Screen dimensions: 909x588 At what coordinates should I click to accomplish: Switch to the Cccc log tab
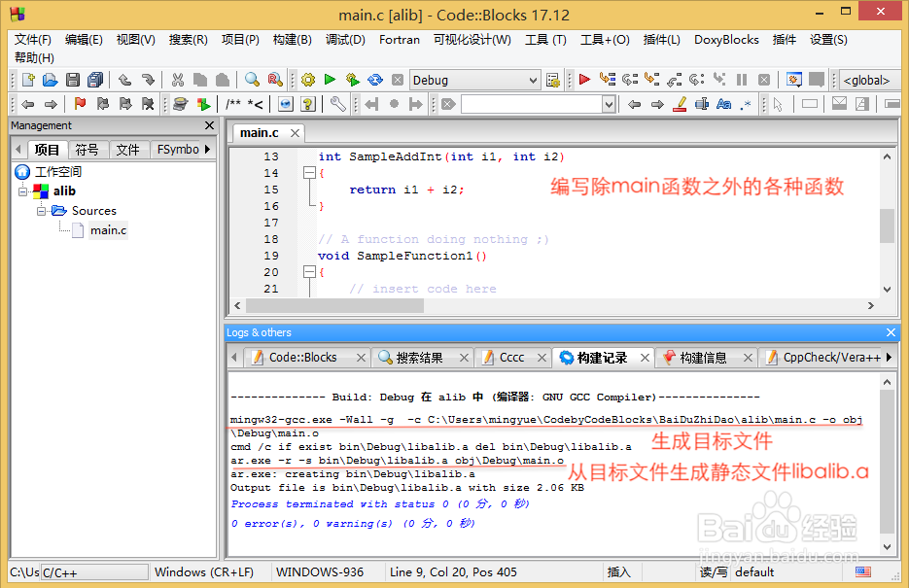tap(512, 358)
